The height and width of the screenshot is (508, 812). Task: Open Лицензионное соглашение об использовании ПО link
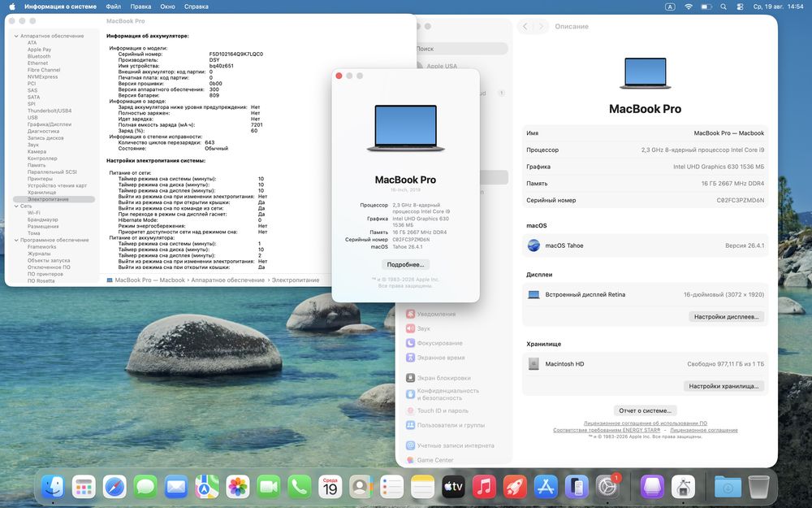[646, 423]
